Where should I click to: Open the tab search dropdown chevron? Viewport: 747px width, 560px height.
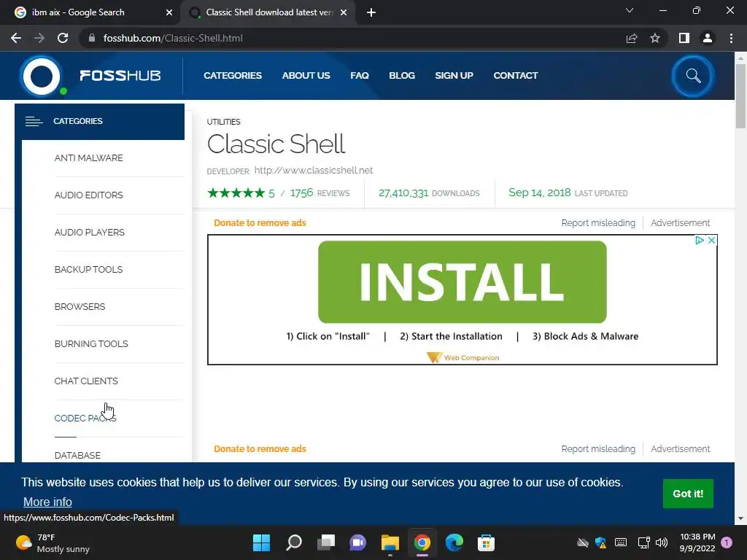[x=630, y=10]
